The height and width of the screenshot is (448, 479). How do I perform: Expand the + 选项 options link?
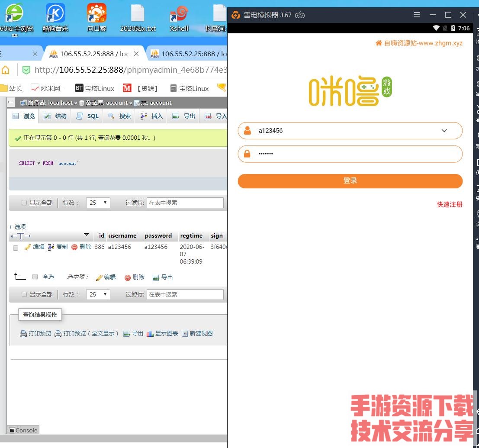[x=17, y=227]
